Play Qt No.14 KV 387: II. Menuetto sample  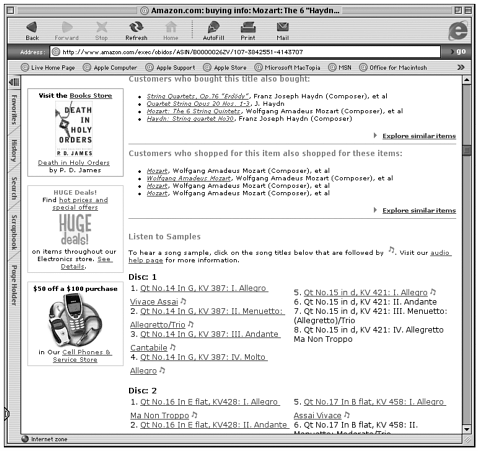point(212,311)
